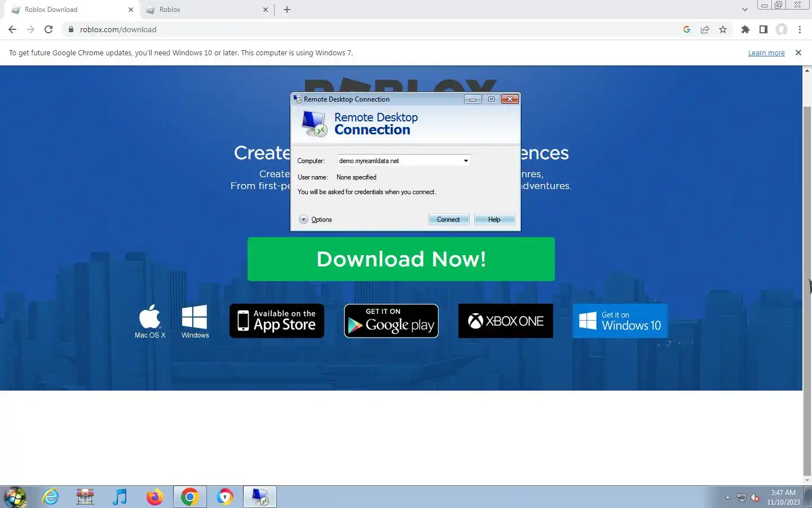Click the address bar URL field
812x508 pixels.
pos(372,29)
